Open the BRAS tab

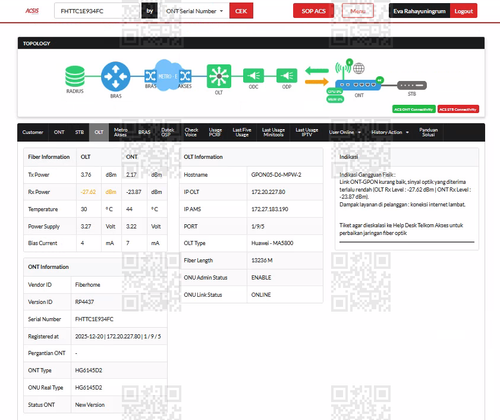click(144, 132)
